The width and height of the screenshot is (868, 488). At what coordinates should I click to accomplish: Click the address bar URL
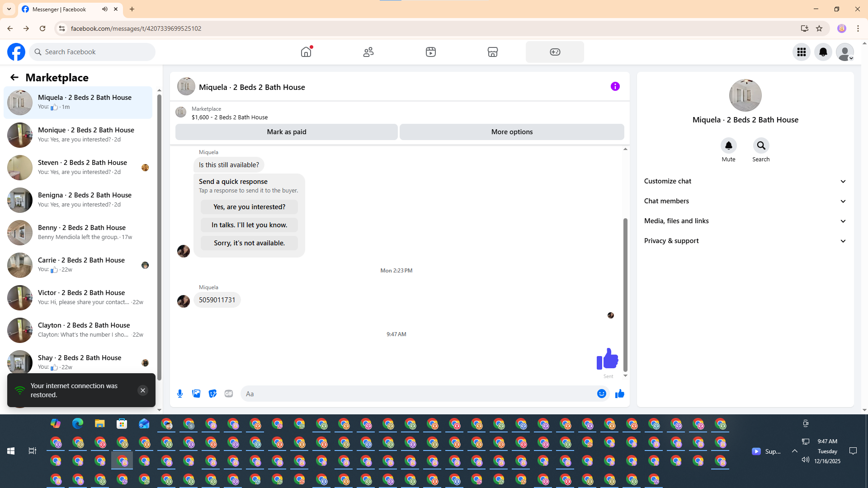(136, 28)
